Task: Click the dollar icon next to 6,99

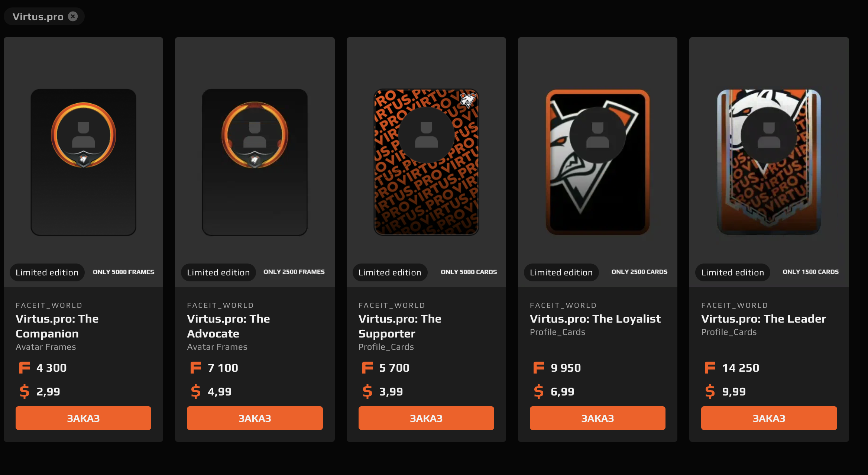Action: (x=539, y=391)
